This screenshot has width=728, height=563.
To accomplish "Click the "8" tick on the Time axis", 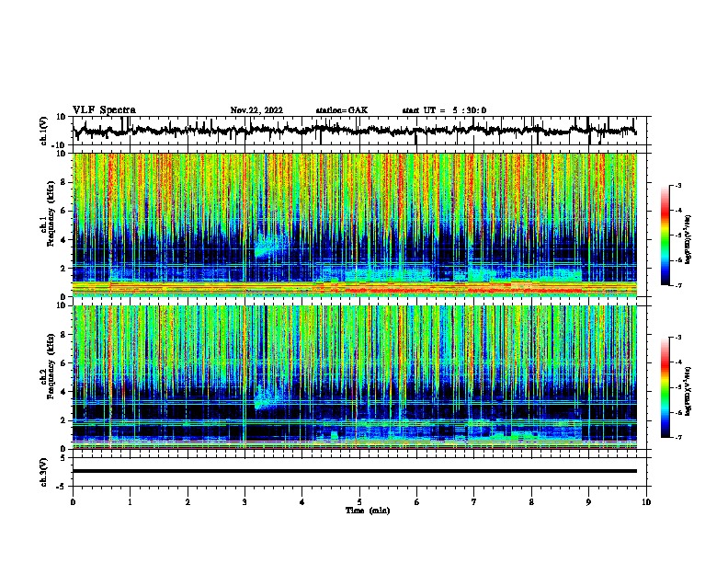I will click(531, 501).
